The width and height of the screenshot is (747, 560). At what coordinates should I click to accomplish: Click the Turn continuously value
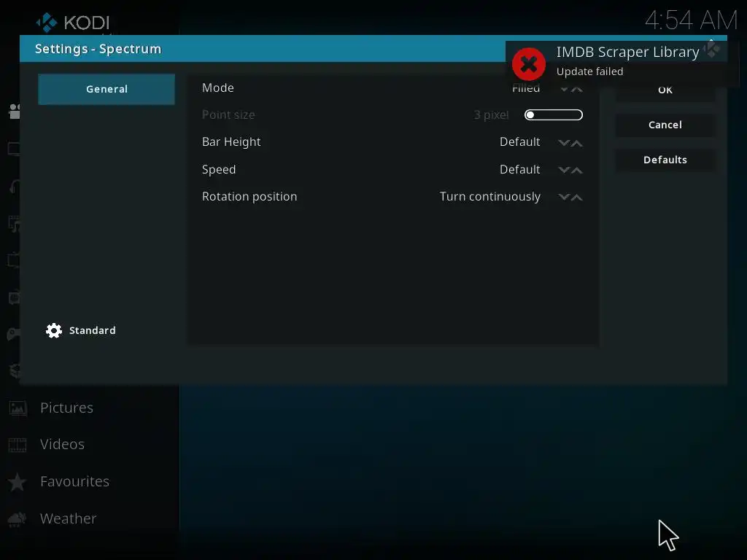coord(489,197)
